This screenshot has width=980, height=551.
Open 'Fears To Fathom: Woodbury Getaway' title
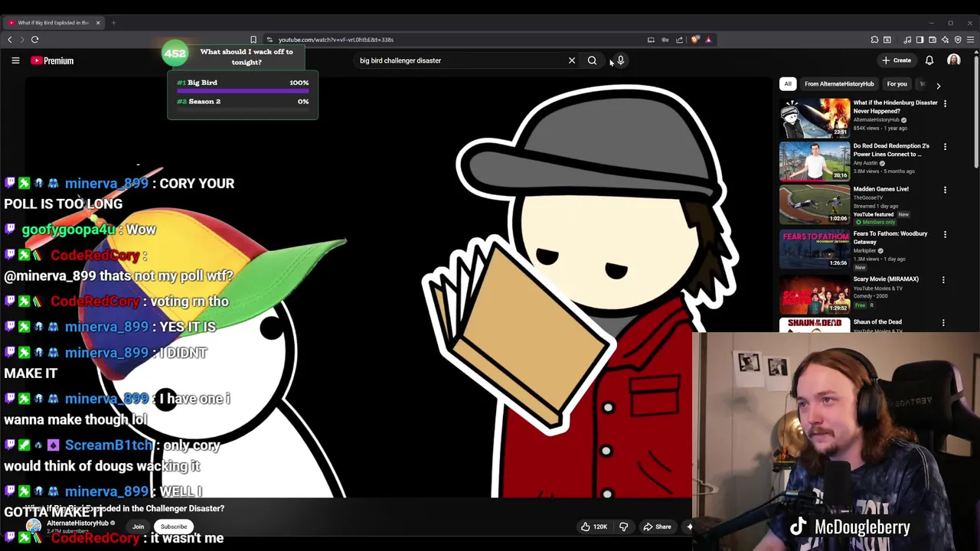tap(890, 237)
